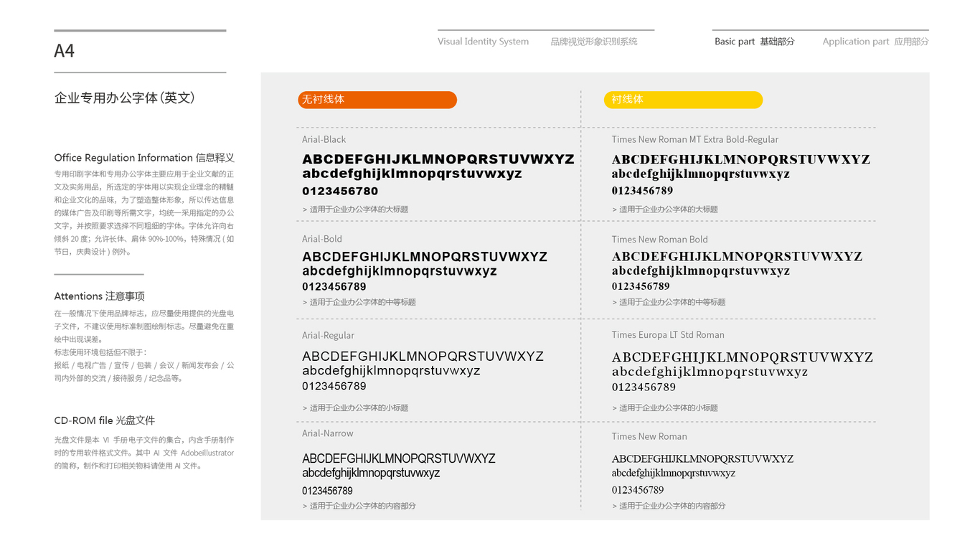This screenshot has width=980, height=551.
Task: Click the 光盘文件是本 VI 手册 paragraph line
Action: point(144,440)
